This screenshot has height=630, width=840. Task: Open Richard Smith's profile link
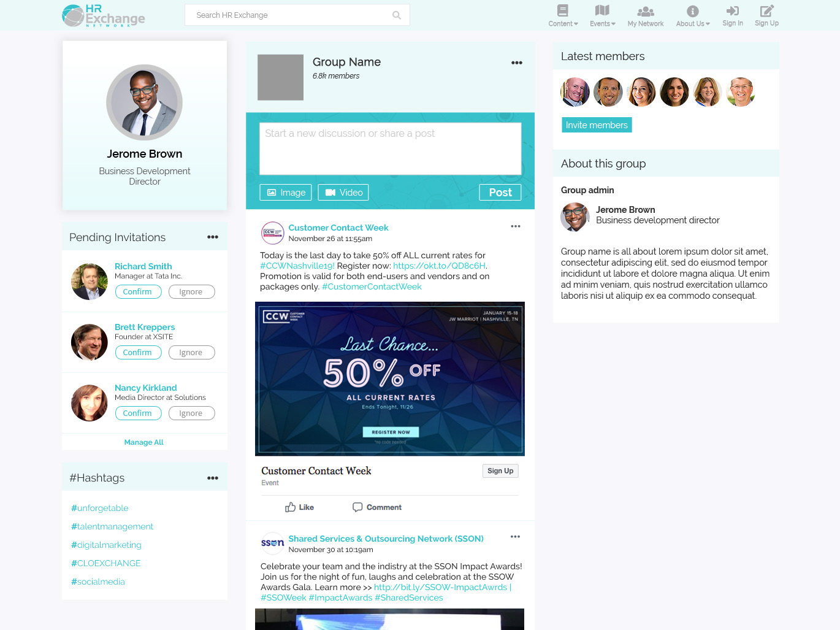pyautogui.click(x=143, y=266)
